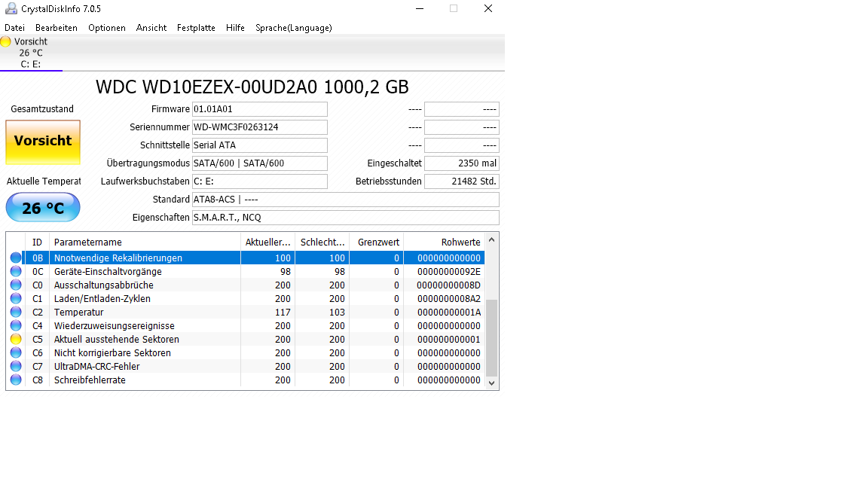Click blue status icon for UltraDMA-CRC-Fehler

tap(16, 366)
